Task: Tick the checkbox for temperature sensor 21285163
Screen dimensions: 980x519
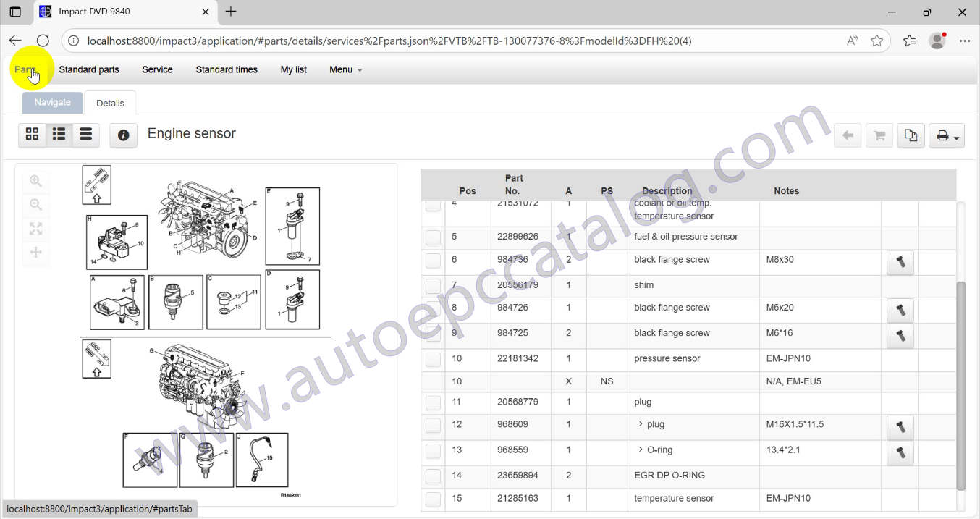Action: click(432, 499)
